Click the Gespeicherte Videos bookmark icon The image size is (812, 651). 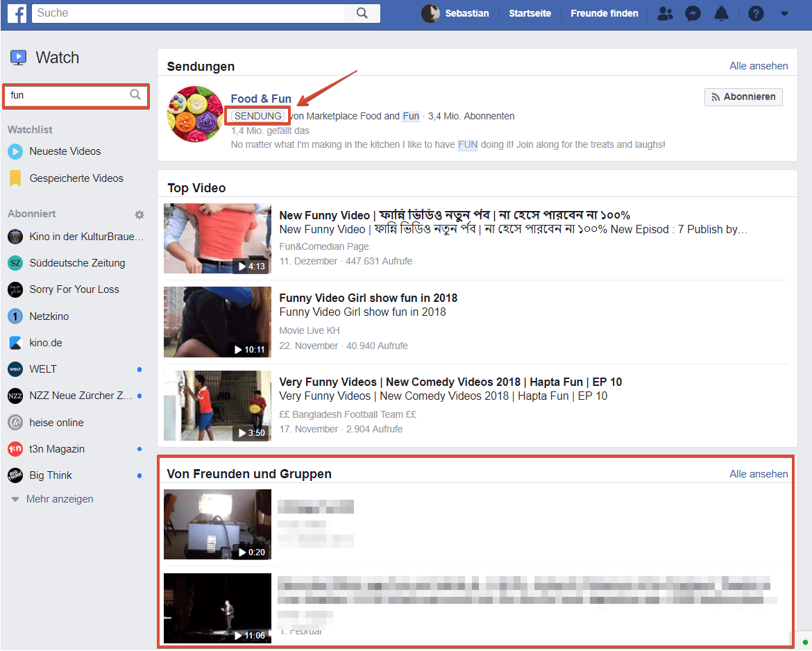[15, 178]
